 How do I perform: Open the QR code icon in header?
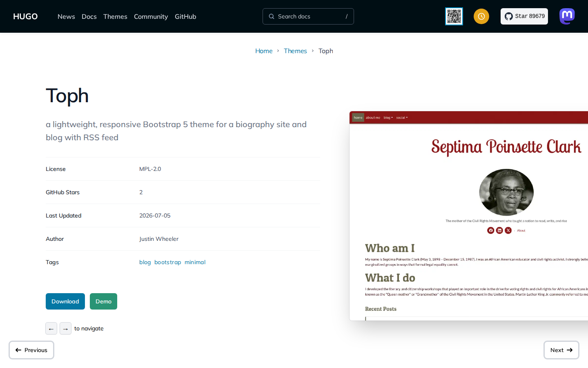tap(454, 16)
